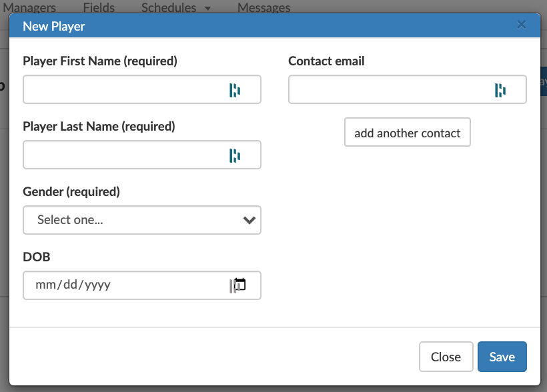Screen dimensions: 547x392
Task: Go to the Fields menu item
Action: [99, 8]
